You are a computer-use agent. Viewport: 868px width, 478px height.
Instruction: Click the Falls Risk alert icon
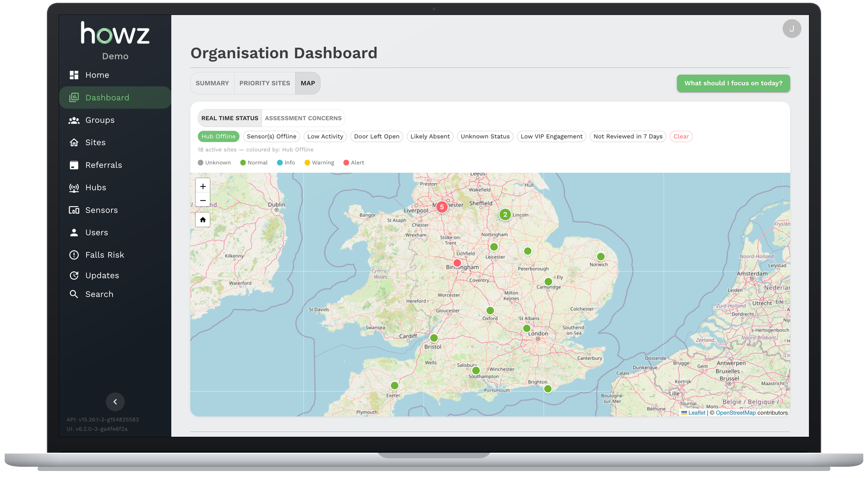point(74,255)
